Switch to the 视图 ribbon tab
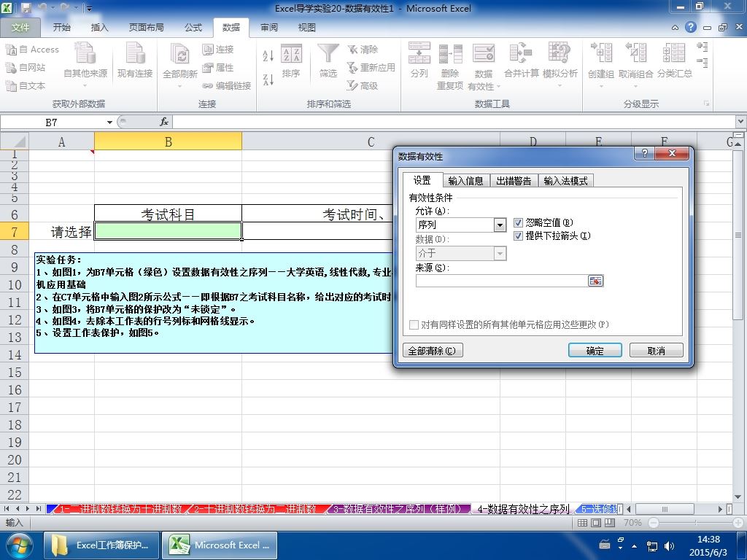 tap(307, 28)
